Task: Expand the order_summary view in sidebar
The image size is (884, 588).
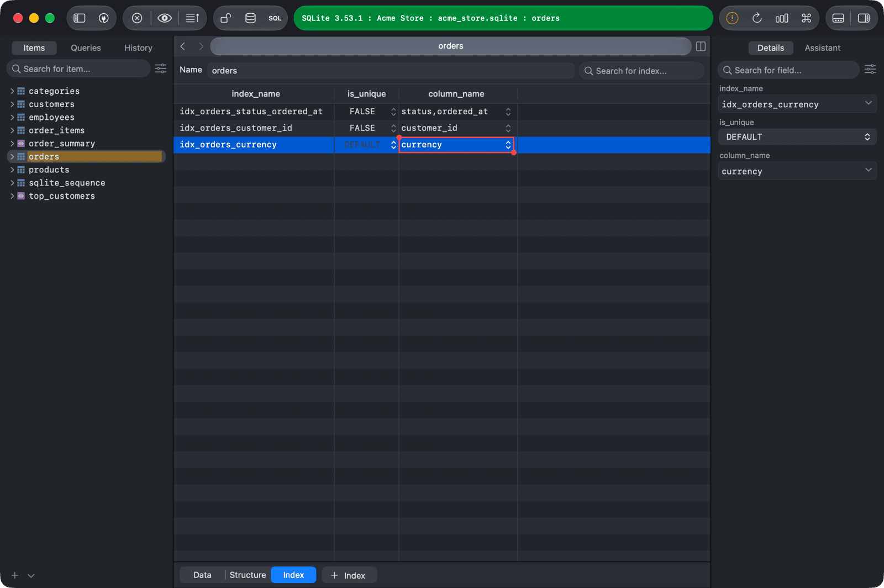Action: (x=12, y=144)
